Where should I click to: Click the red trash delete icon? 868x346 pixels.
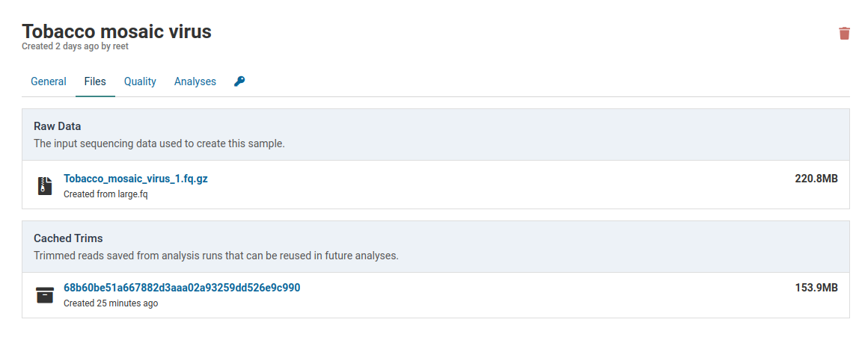pos(844,33)
